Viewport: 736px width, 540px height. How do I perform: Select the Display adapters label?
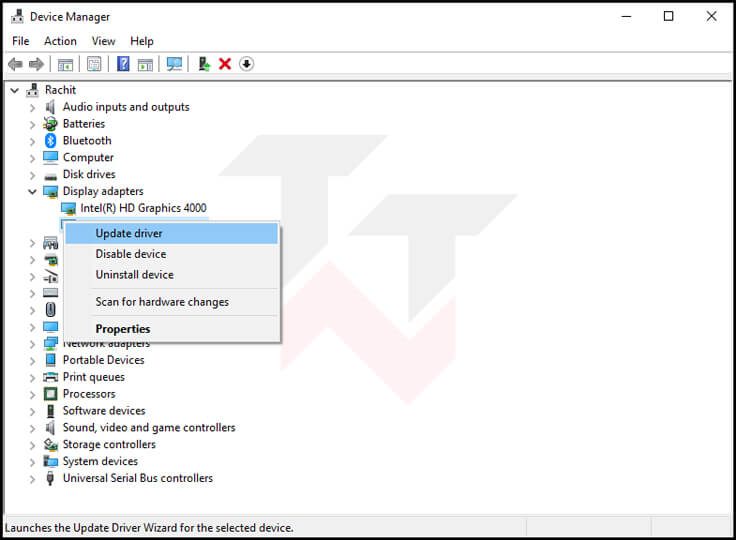103,191
